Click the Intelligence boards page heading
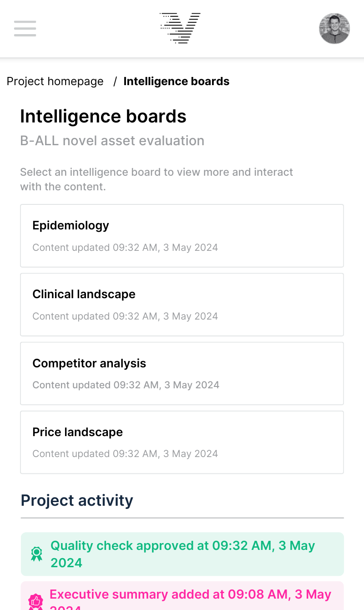Screen dimensions: 364x610 click(103, 117)
